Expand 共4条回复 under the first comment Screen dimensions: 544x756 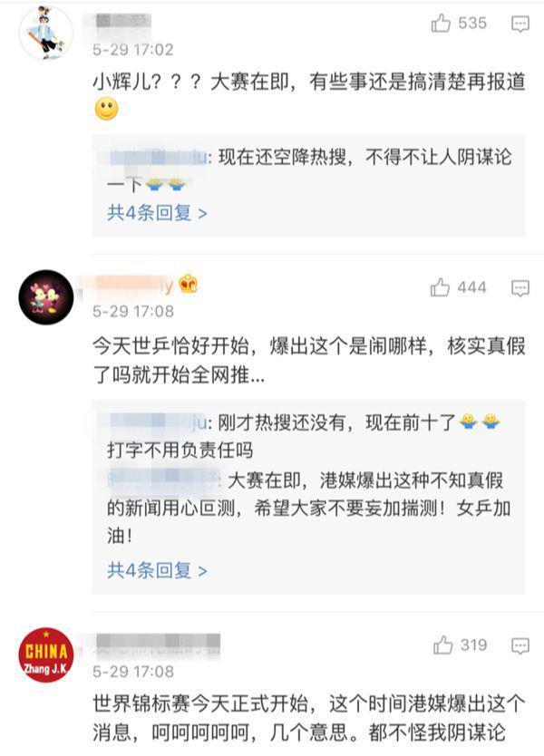[x=157, y=213]
